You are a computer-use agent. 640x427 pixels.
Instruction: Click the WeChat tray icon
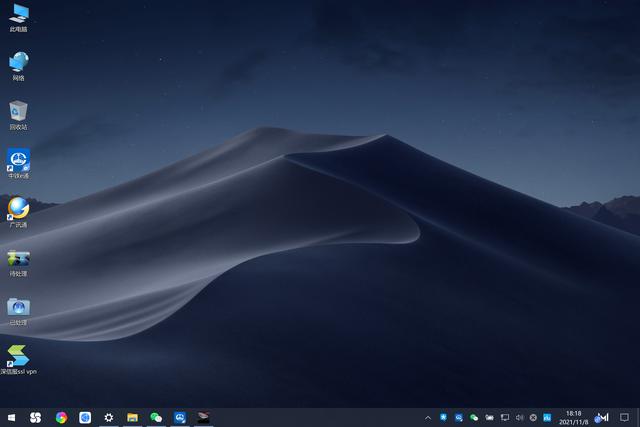(474, 418)
